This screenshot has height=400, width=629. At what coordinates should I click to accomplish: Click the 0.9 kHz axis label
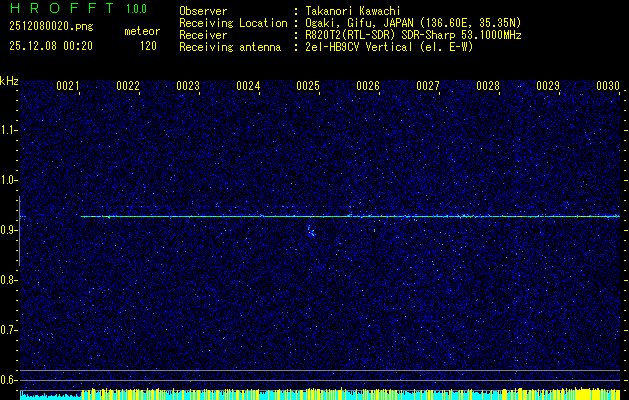click(x=7, y=230)
